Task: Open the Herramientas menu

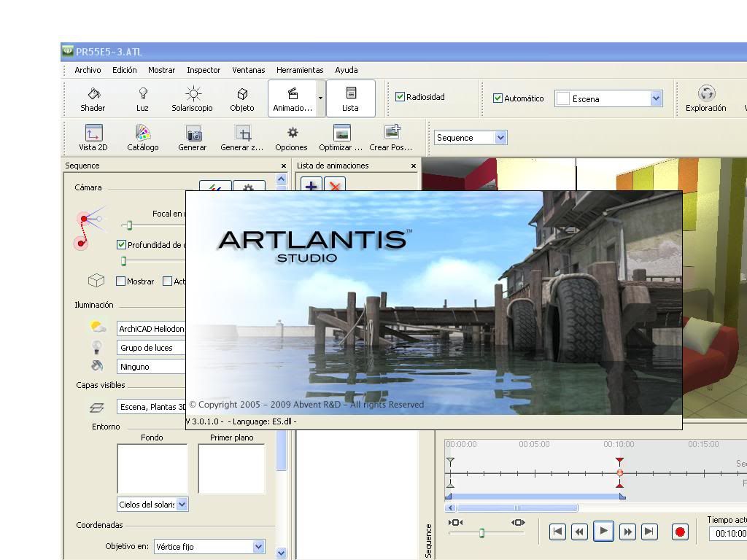Action: [x=300, y=70]
